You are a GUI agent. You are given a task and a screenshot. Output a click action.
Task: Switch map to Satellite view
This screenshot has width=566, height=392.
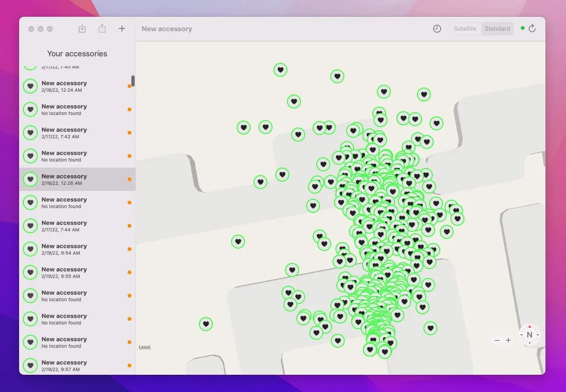465,29
